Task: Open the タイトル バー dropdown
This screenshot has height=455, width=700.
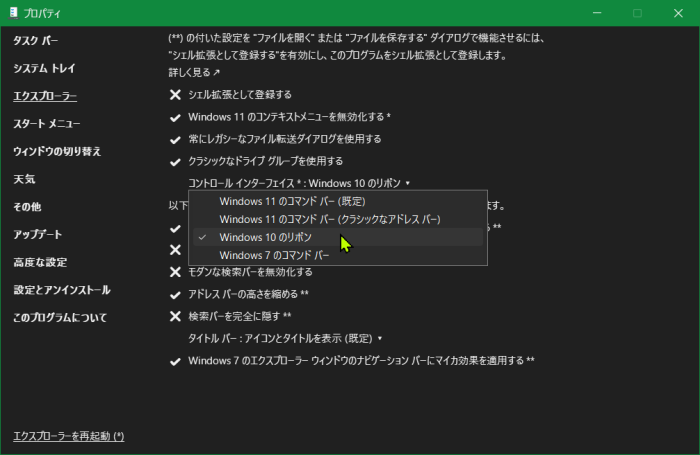Action: point(286,338)
